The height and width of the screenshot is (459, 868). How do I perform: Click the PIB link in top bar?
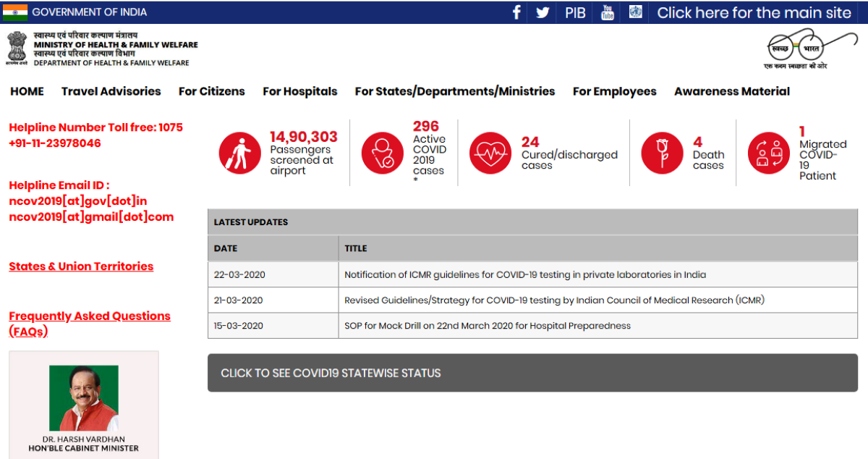coord(575,12)
